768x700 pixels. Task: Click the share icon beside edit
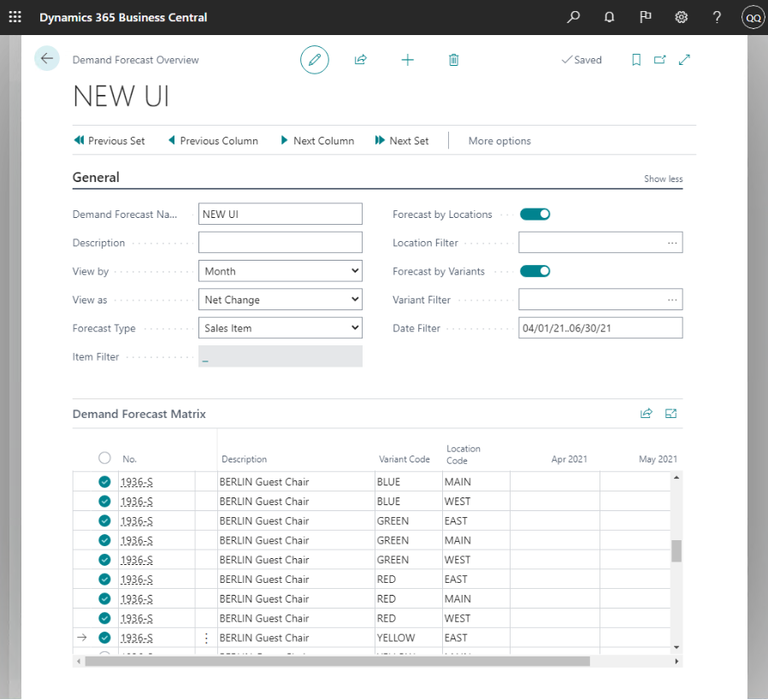361,60
